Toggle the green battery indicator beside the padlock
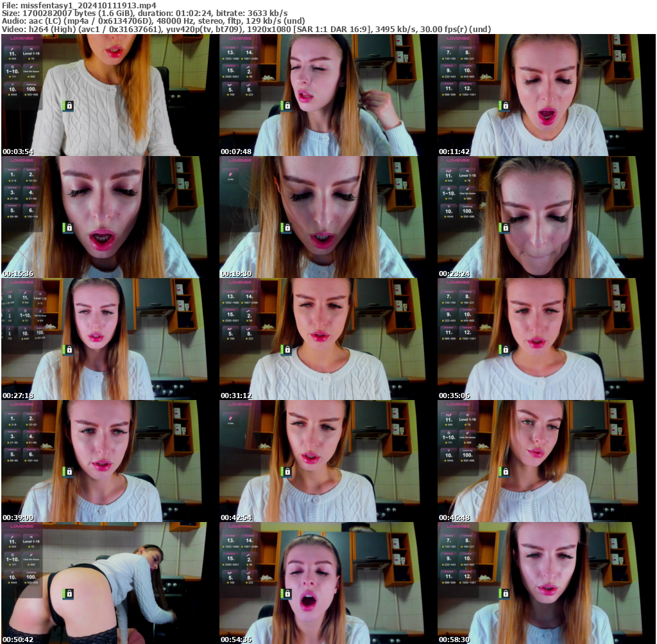The width and height of the screenshot is (657, 644). pos(64,106)
